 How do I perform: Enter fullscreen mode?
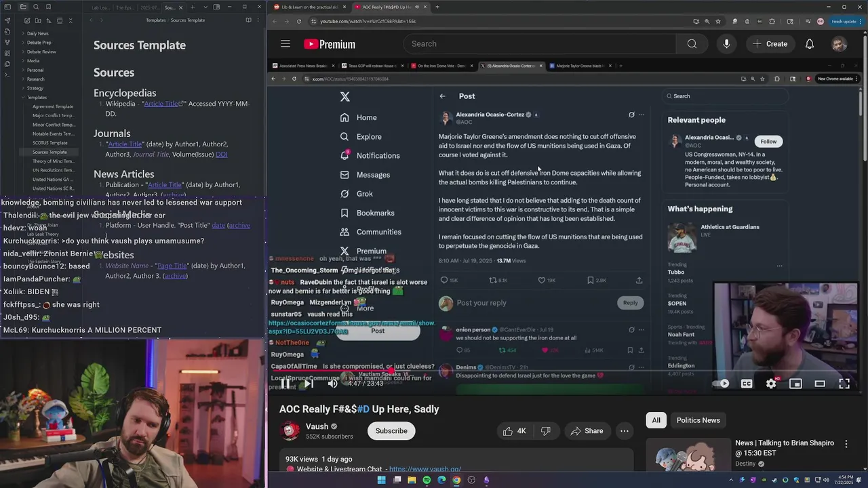[844, 384]
